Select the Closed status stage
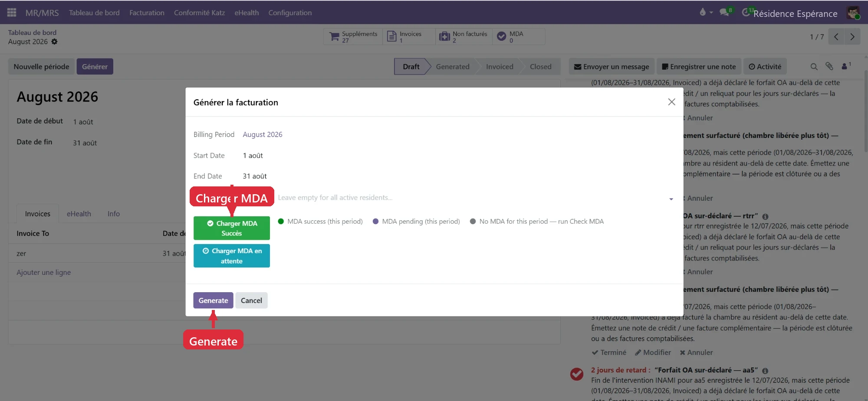This screenshot has height=401, width=868. coord(540,66)
